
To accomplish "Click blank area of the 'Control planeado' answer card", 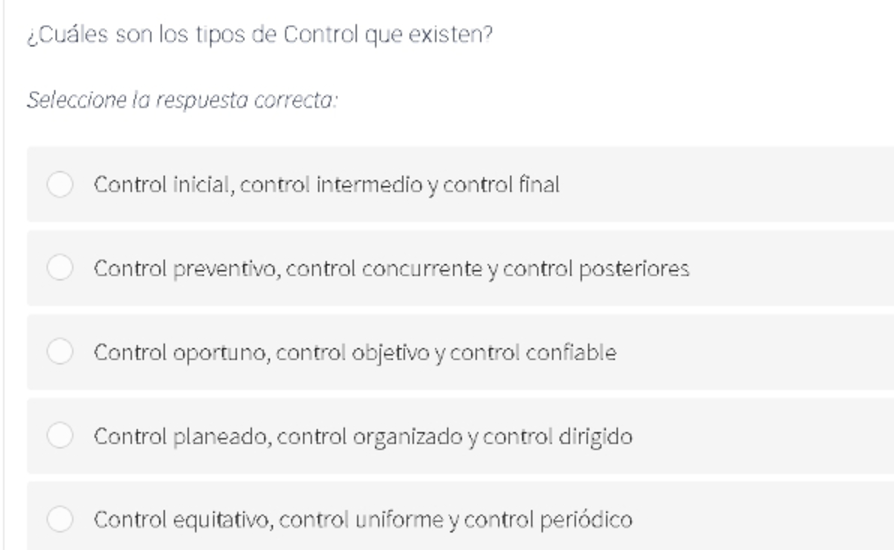I will click(x=764, y=435).
